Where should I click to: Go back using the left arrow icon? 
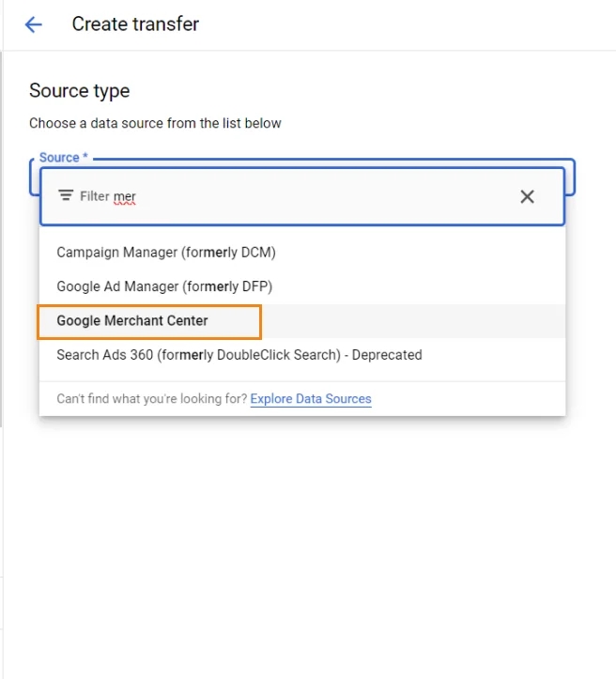(33, 24)
